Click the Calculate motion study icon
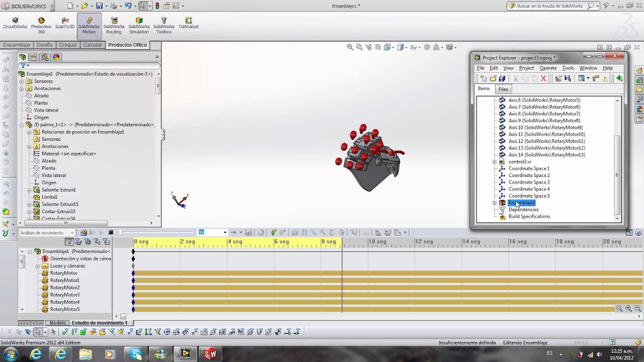The width and height of the screenshot is (644, 362). pyautogui.click(x=84, y=233)
